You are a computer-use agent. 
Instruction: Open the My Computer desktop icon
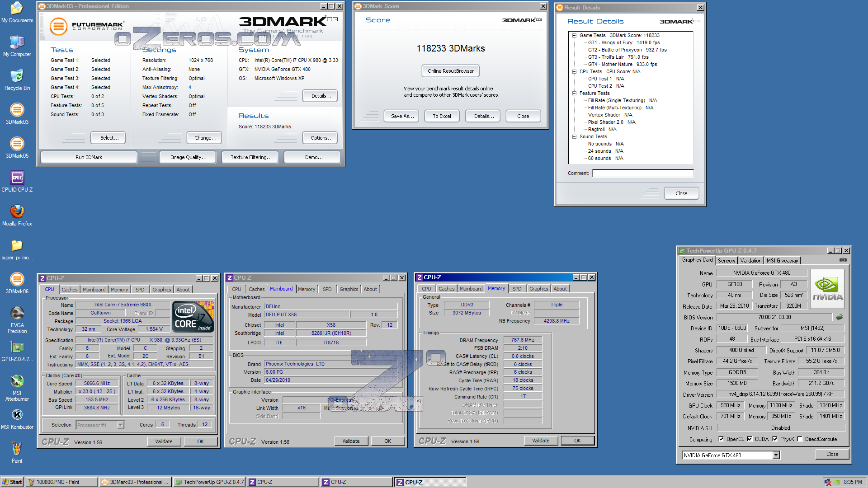[17, 46]
